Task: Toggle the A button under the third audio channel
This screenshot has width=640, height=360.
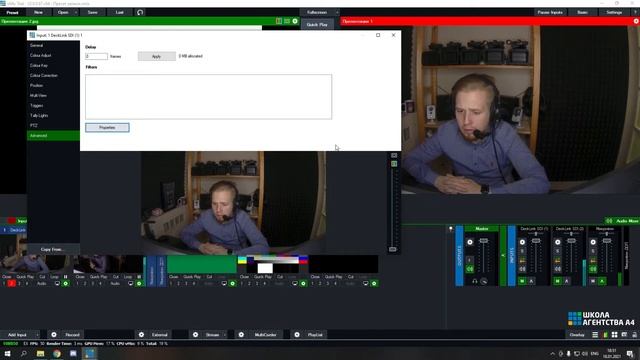Action: pyautogui.click(x=602, y=281)
